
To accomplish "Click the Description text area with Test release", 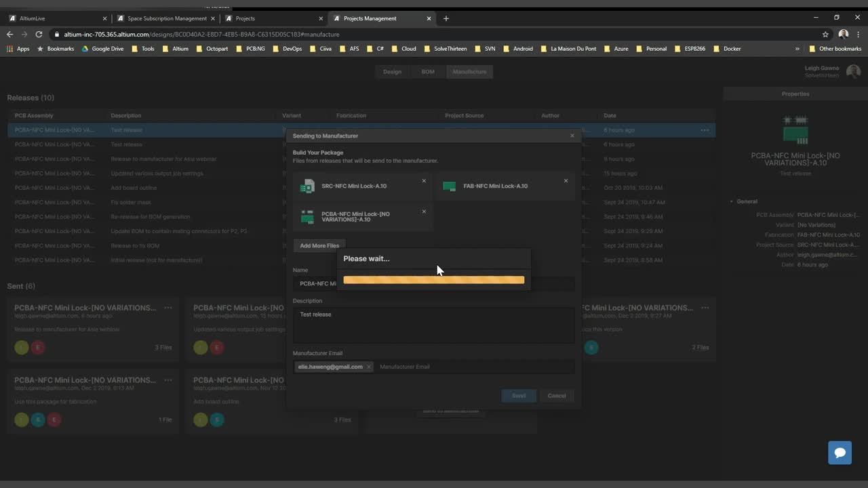I will (x=433, y=325).
